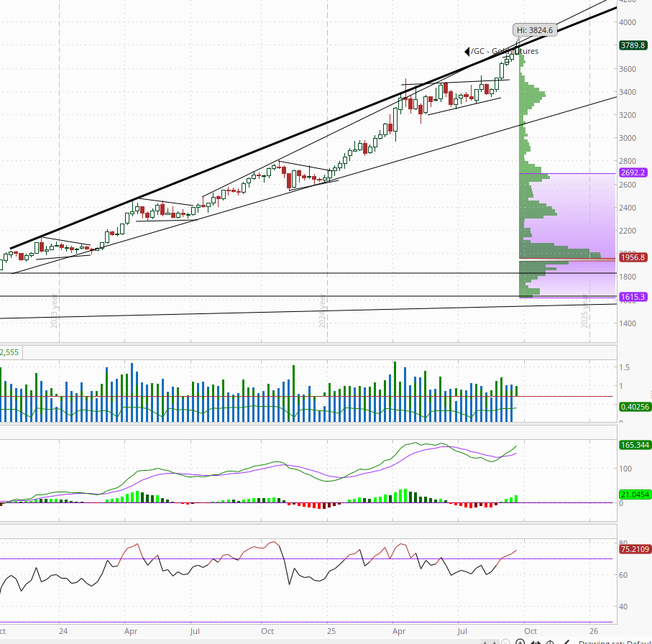Screen dimensions: 652x644
Task: Click the 24 year label on time axis
Action: click(63, 631)
